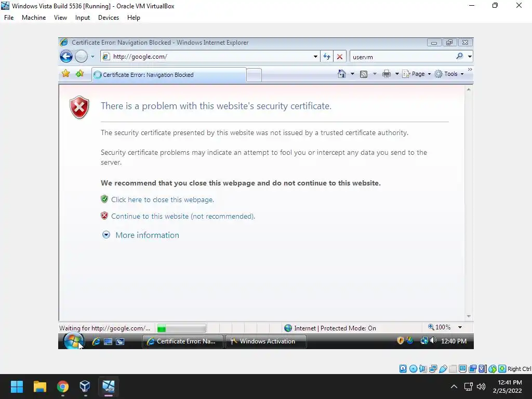Click the Show Desktop Quick Launch icon
Image resolution: width=532 pixels, height=399 pixels.
click(108, 342)
